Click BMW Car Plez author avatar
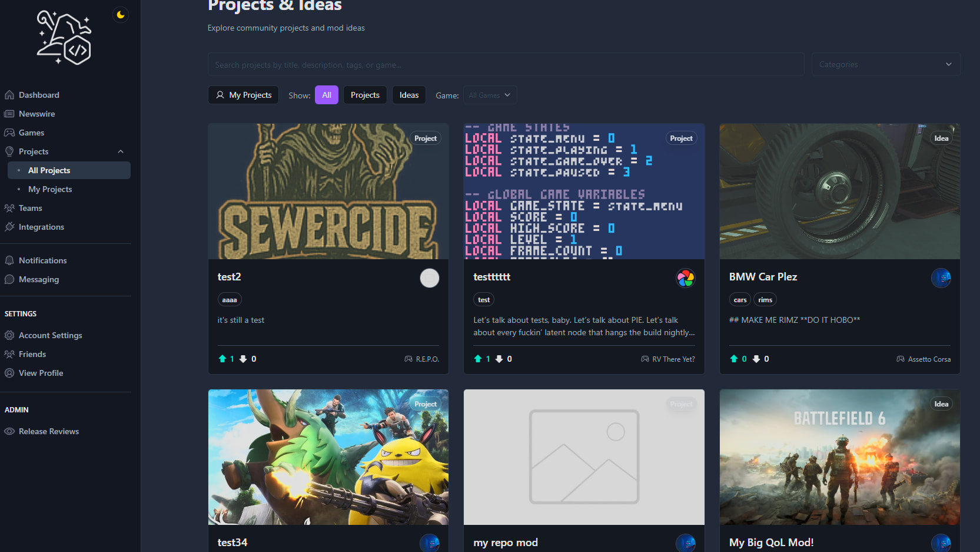The width and height of the screenshot is (980, 552). pos(941,278)
